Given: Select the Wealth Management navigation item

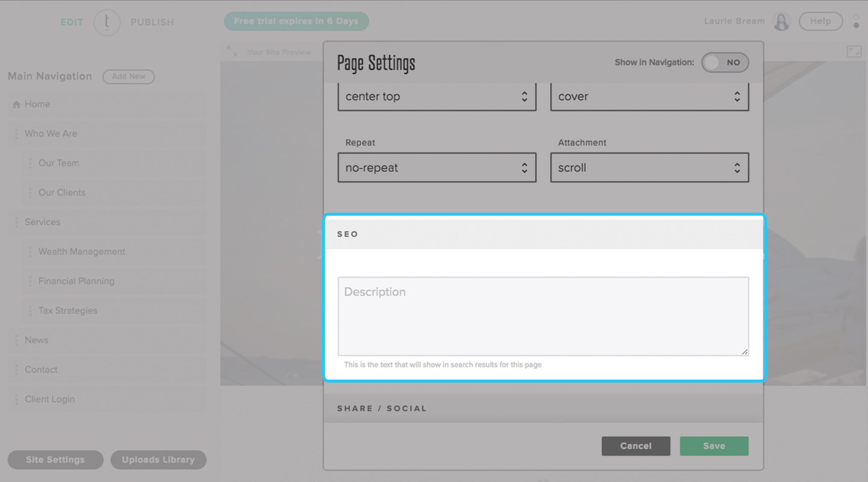Looking at the screenshot, I should [81, 251].
